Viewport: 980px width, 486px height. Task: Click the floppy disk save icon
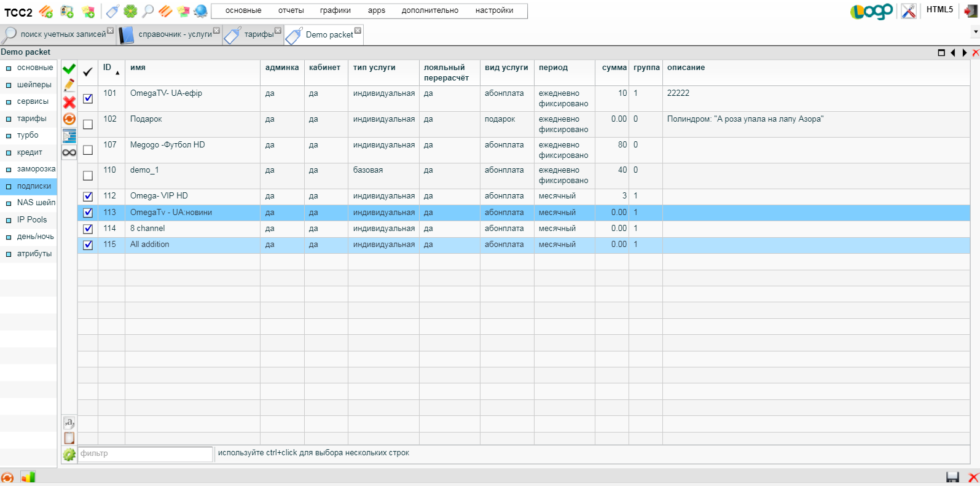(x=952, y=477)
